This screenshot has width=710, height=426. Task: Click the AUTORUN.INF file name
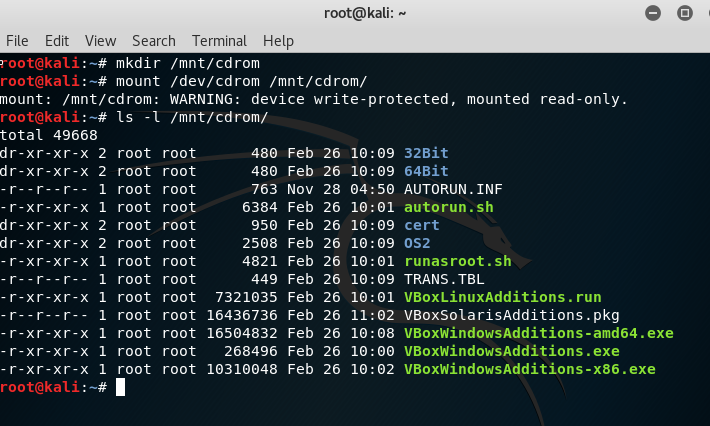click(x=453, y=189)
